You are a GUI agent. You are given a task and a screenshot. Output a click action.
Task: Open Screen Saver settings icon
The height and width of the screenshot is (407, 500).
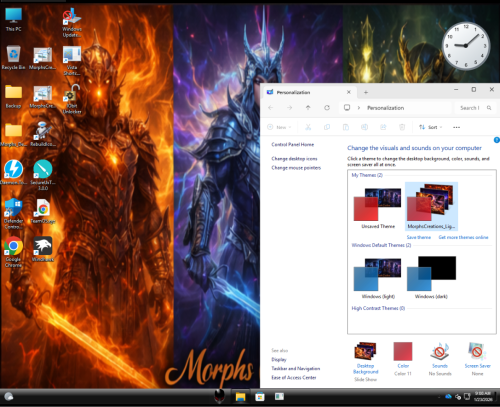[x=477, y=359]
